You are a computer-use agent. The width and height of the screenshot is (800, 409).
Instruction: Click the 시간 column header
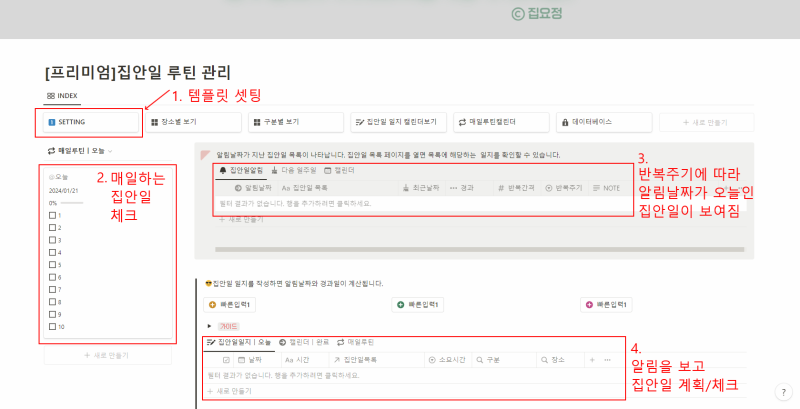(297, 360)
